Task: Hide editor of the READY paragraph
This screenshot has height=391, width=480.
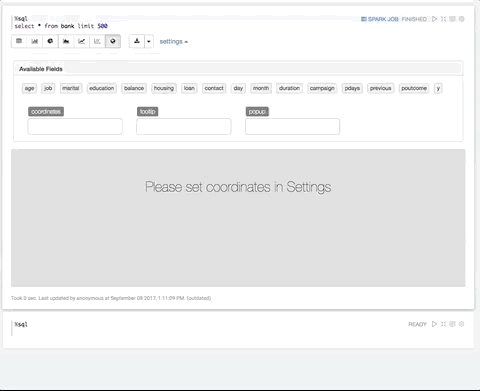Action: point(443,324)
